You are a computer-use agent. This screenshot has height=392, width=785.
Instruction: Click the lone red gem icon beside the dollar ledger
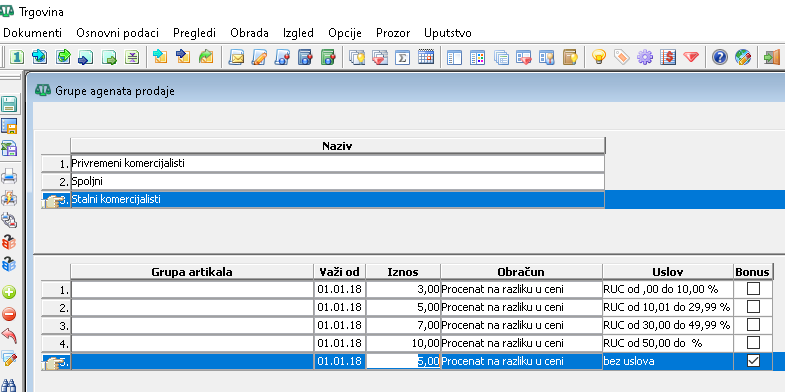(691, 57)
